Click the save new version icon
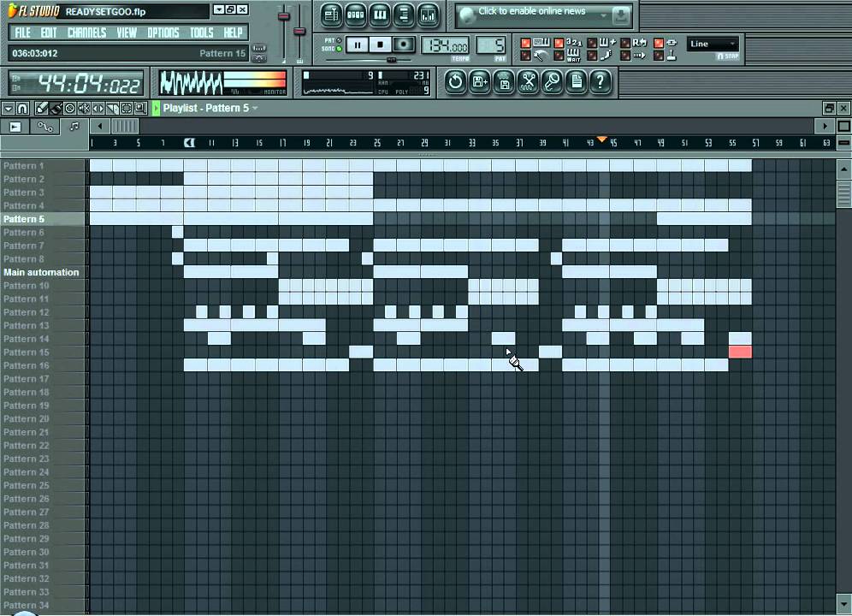Screen dimensions: 852x616 pos(480,82)
